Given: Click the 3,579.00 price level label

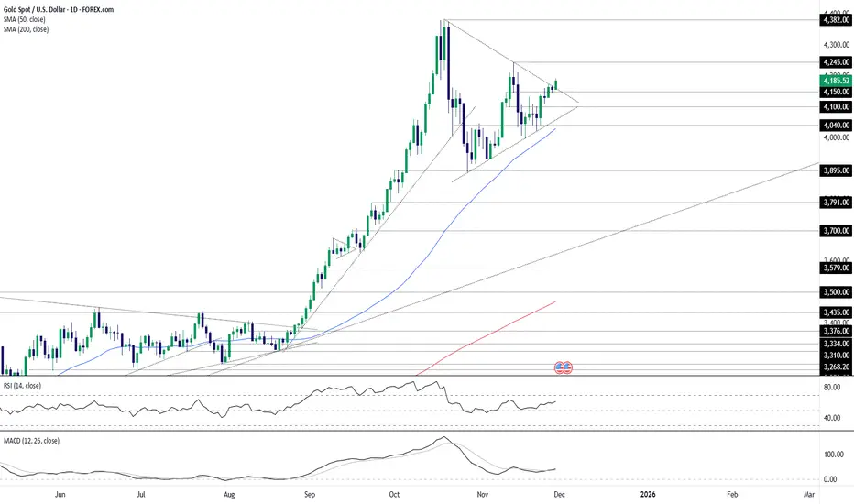Looking at the screenshot, I should [x=836, y=268].
